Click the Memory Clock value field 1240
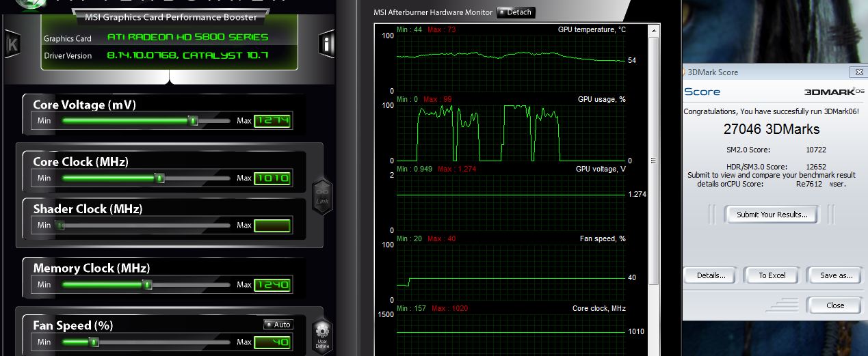This screenshot has height=356, width=868. pos(273,285)
